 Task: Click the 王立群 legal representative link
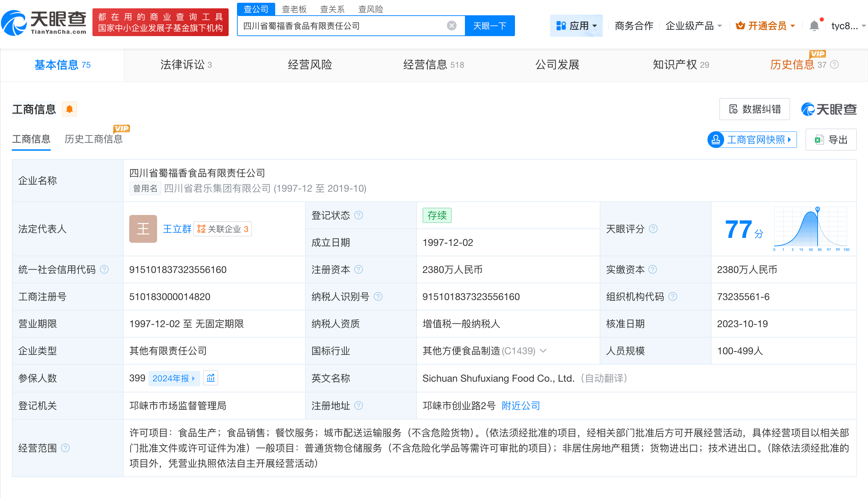point(177,229)
